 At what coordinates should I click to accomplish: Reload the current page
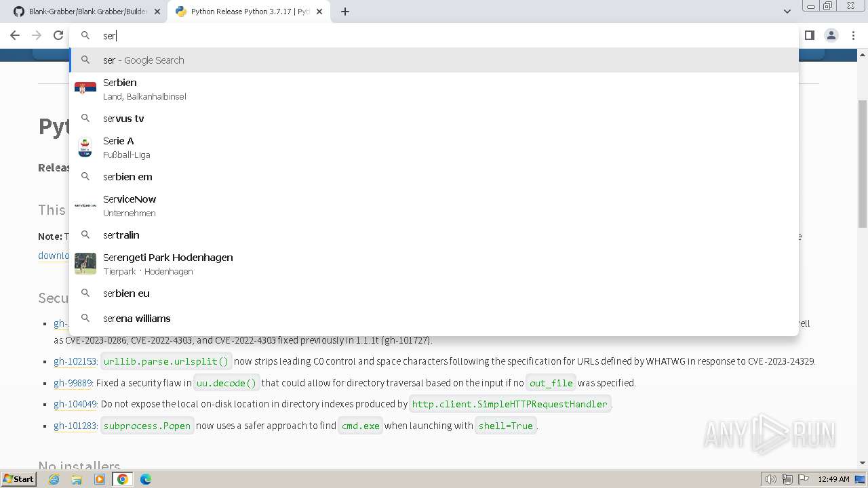tap(58, 35)
